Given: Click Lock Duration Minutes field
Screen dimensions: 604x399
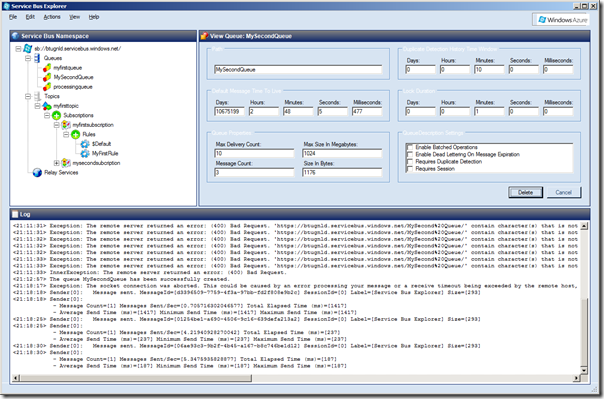Looking at the screenshot, I should (x=489, y=112).
